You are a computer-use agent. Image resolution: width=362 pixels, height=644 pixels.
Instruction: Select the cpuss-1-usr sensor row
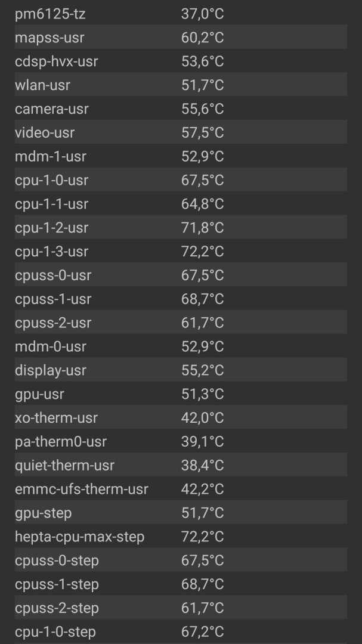click(181, 299)
